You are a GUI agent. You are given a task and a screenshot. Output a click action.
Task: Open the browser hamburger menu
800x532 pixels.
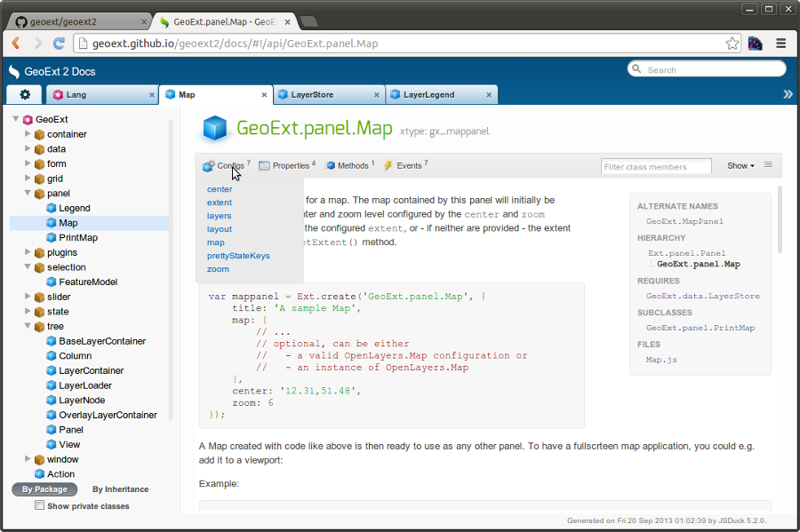coord(780,44)
